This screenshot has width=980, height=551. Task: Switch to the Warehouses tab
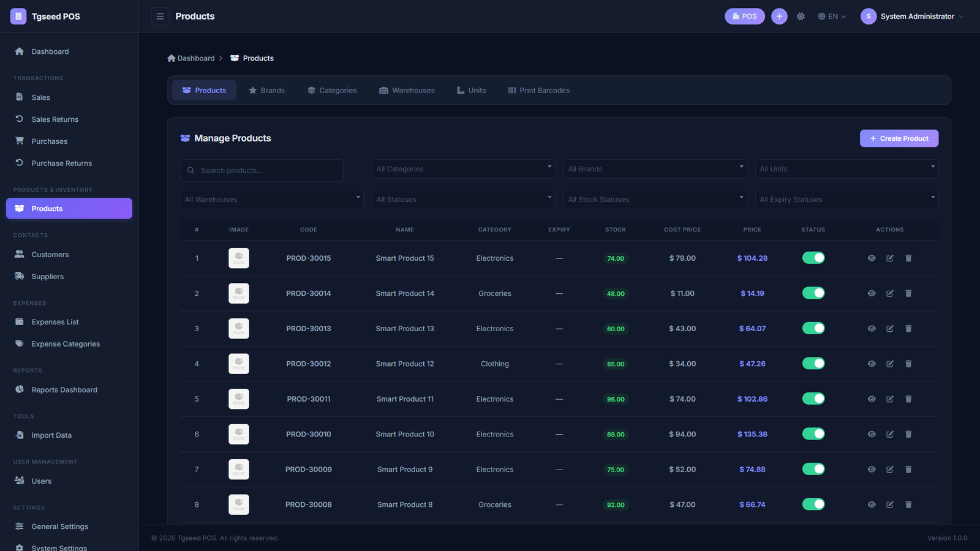(x=407, y=90)
